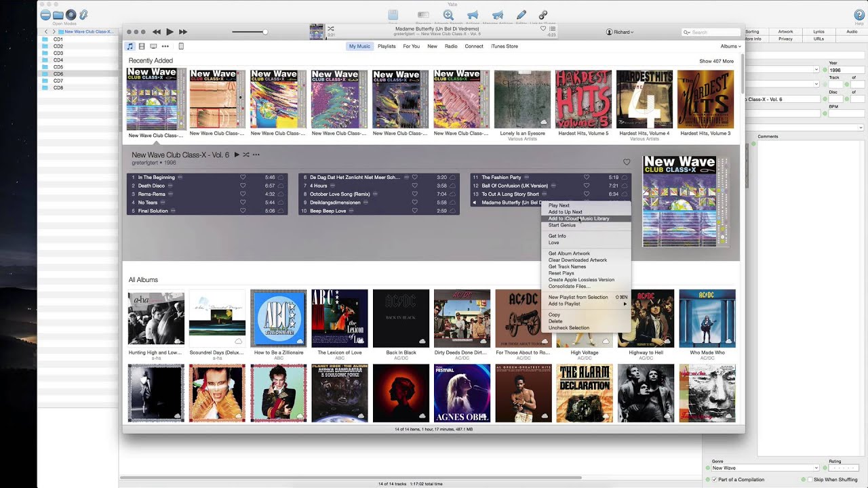Open album header ellipsis menu
Viewport: 868px width, 488px height.
[x=256, y=155]
